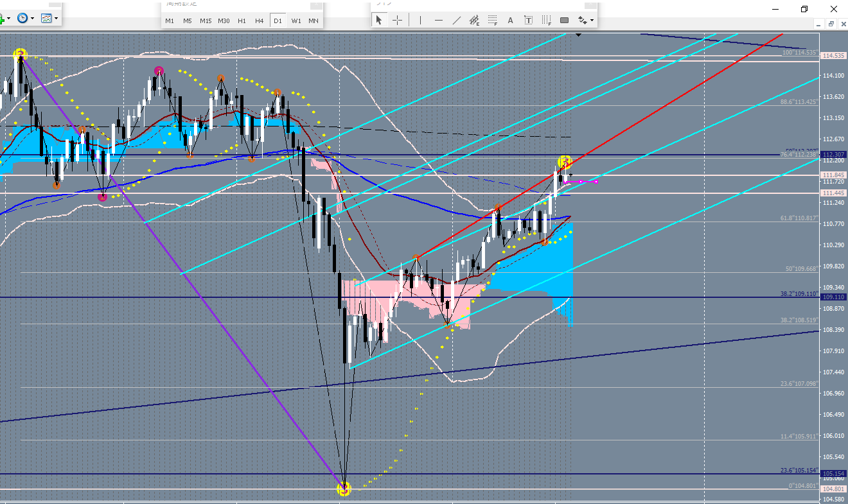Pick the gray rectangle shape tool
Screen dimensions: 848x504
pos(564,21)
